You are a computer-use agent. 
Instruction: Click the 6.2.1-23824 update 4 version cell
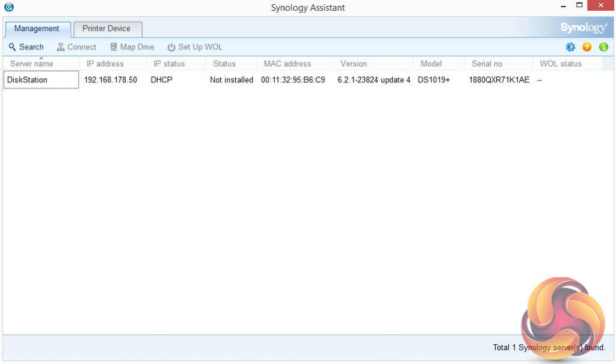(x=374, y=80)
